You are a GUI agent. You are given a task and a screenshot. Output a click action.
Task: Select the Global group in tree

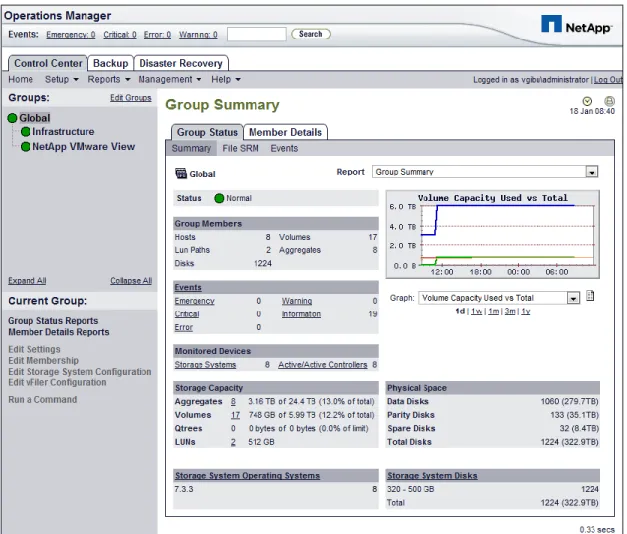coord(35,118)
